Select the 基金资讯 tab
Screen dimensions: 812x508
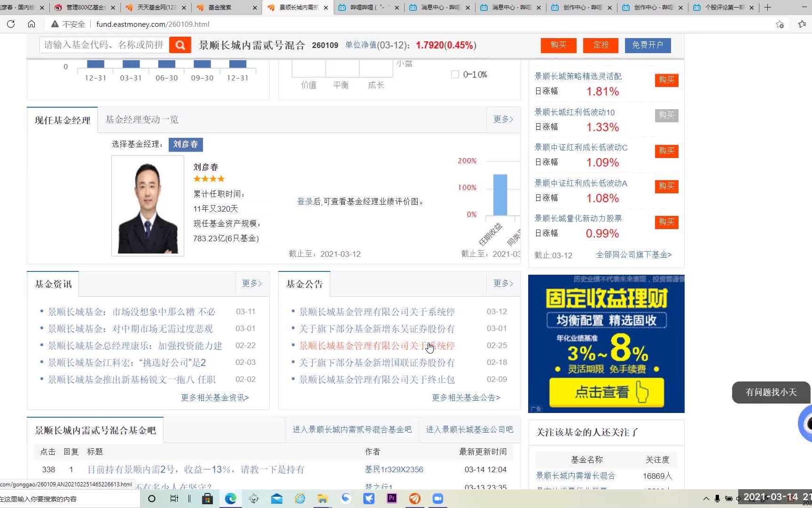click(53, 284)
